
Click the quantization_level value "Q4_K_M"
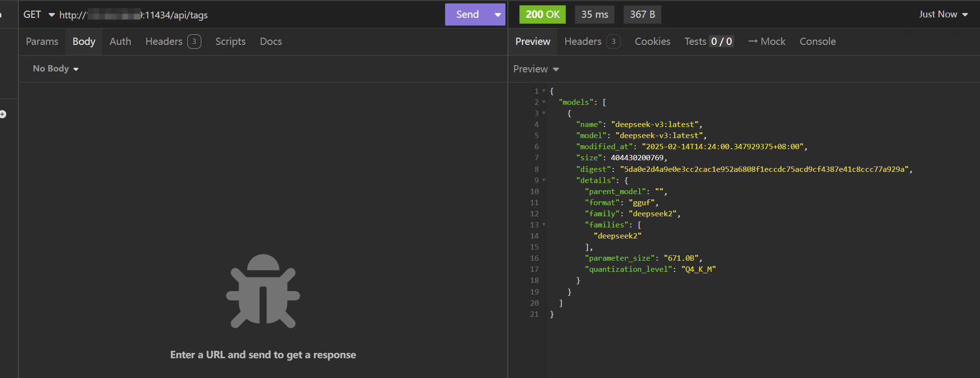click(x=699, y=269)
